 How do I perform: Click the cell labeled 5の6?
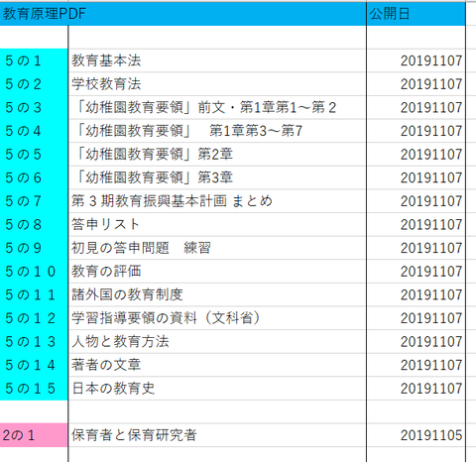34,177
